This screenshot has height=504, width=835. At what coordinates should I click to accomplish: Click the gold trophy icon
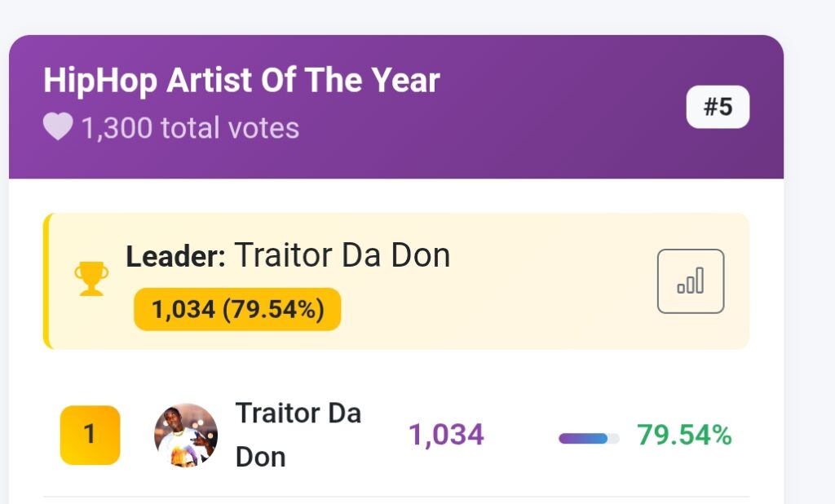pos(91,278)
